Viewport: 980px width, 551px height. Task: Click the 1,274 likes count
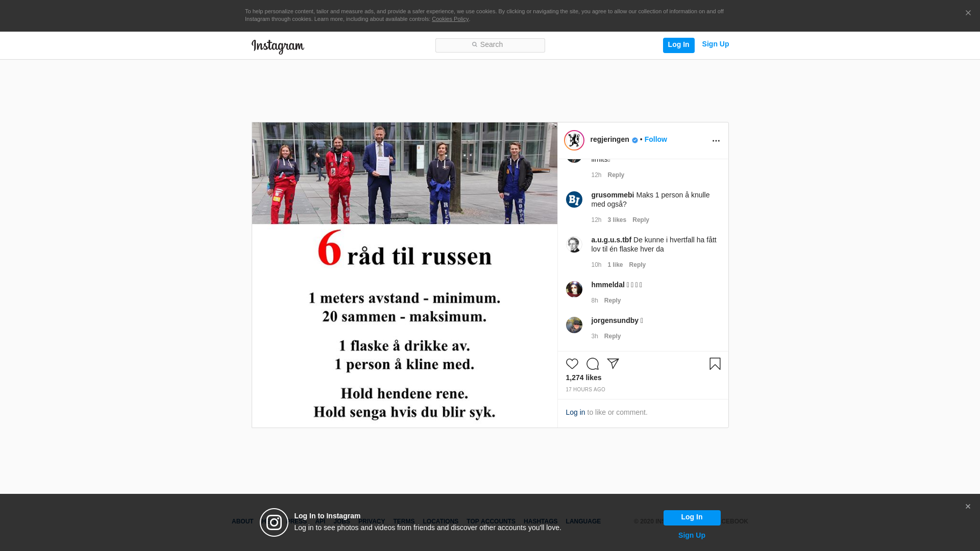pos(583,378)
